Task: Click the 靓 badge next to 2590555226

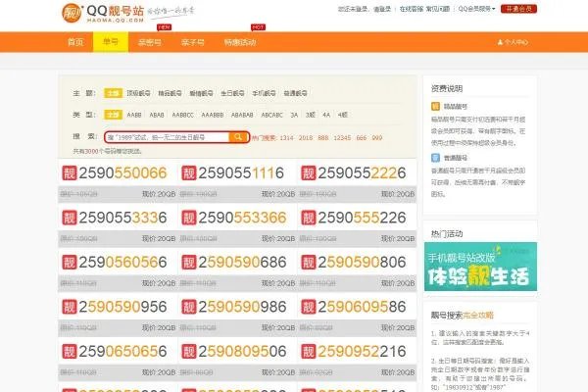Action: tap(309, 218)
